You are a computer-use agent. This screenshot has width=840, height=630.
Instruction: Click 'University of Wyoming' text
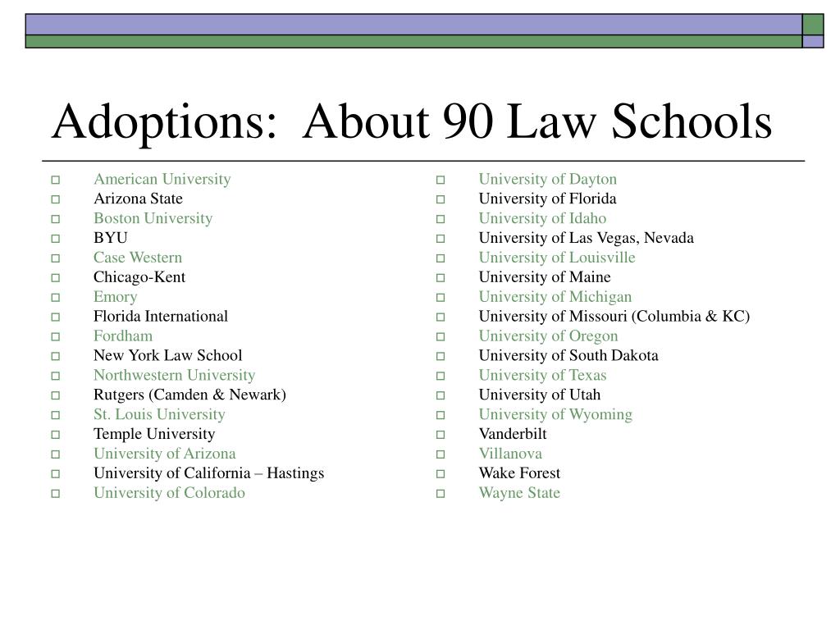[555, 414]
